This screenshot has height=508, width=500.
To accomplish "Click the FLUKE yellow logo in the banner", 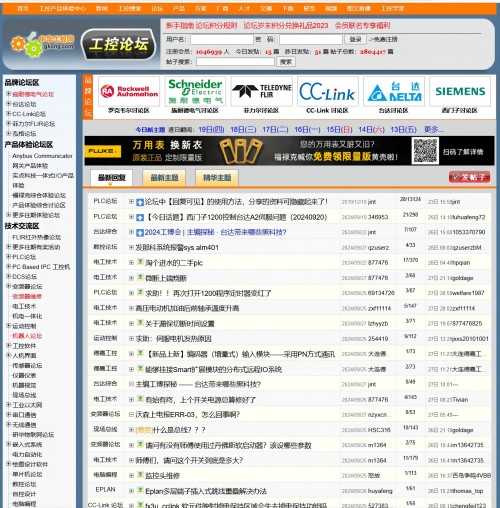I will 103,151.
